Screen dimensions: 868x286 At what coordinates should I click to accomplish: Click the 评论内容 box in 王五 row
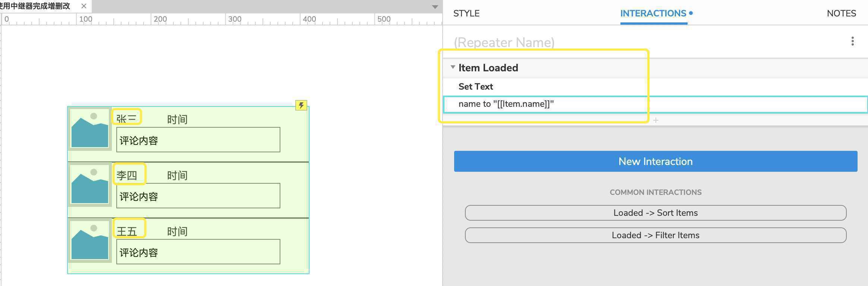[198, 252]
